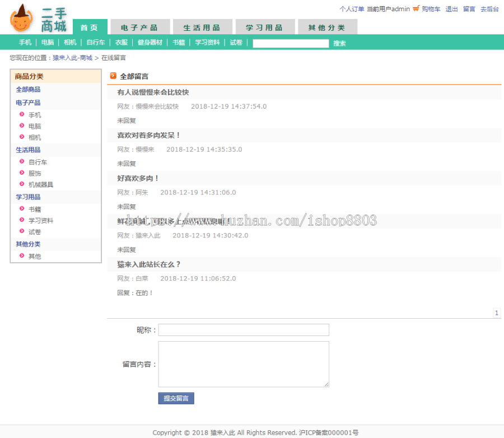
Task: Click 相机 in the green navigation bar
Action: click(70, 43)
